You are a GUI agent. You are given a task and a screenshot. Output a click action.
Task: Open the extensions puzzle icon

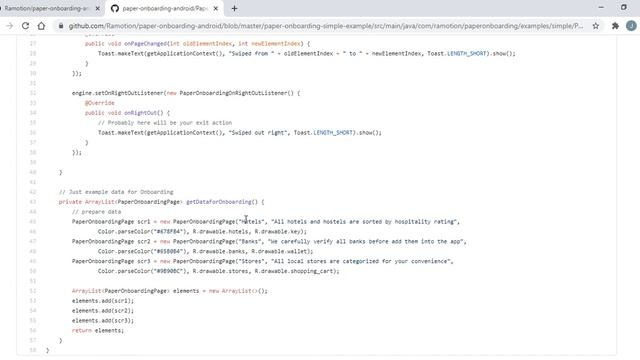[615, 26]
